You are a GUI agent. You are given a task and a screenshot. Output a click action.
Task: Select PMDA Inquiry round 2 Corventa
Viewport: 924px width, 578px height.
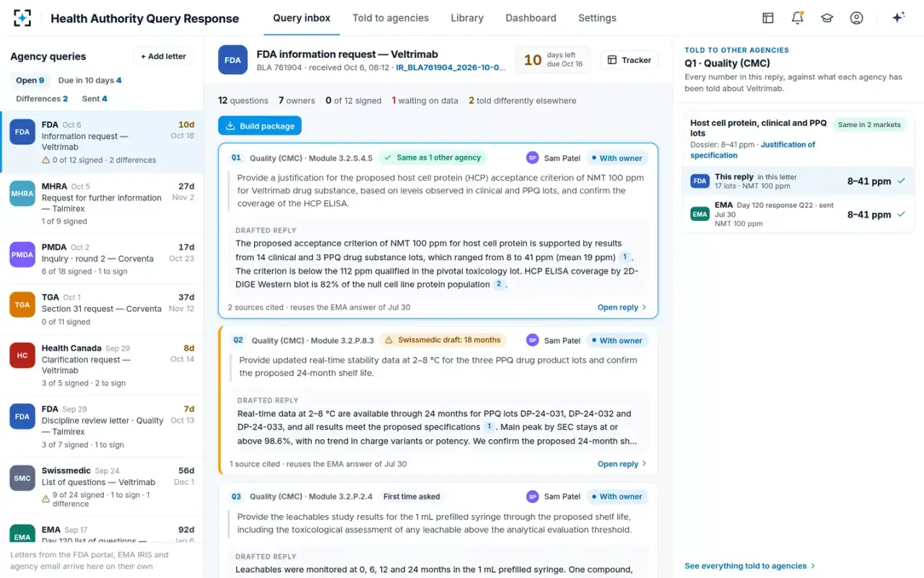(102, 259)
